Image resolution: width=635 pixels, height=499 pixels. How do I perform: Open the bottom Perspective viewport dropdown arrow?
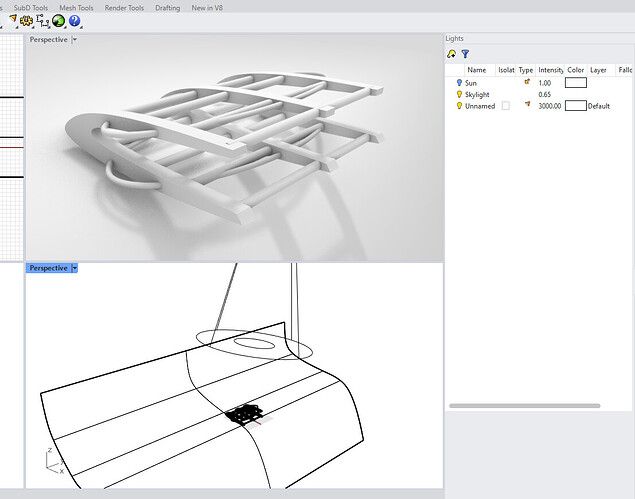[75, 268]
